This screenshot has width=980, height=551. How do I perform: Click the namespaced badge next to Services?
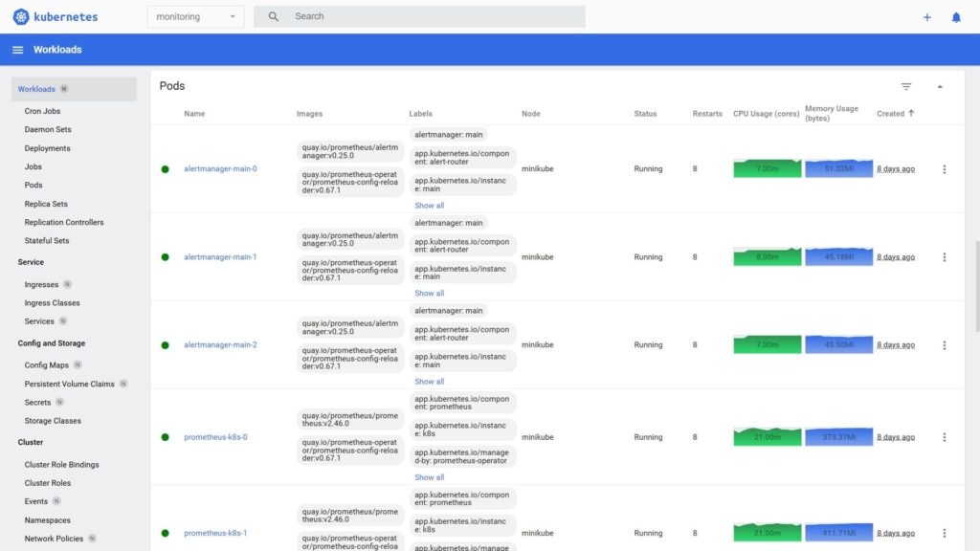[62, 321]
